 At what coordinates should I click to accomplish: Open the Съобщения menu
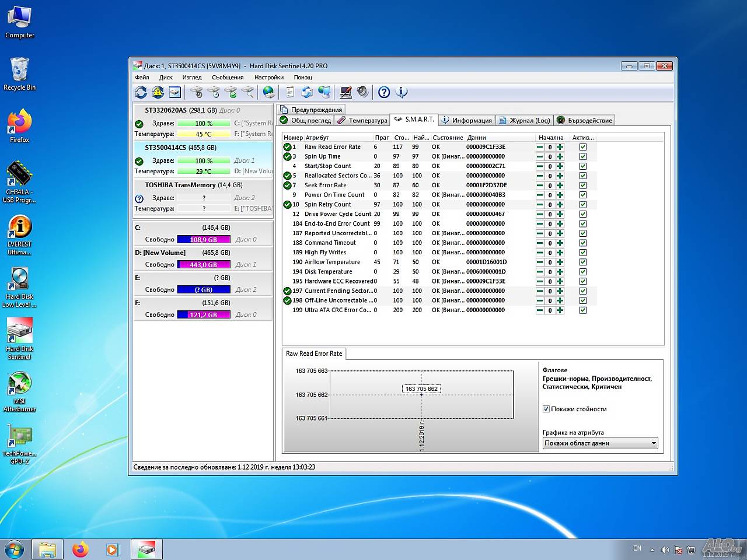[228, 77]
